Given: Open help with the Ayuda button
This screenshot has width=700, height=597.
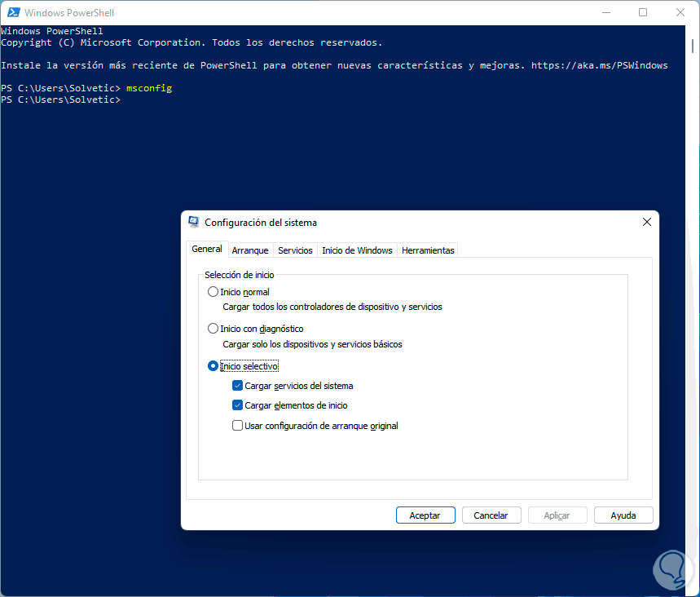Looking at the screenshot, I should tap(623, 515).
